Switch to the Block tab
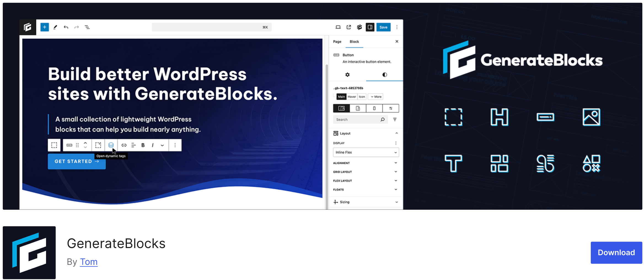Image resolution: width=644 pixels, height=280 pixels. (x=354, y=42)
